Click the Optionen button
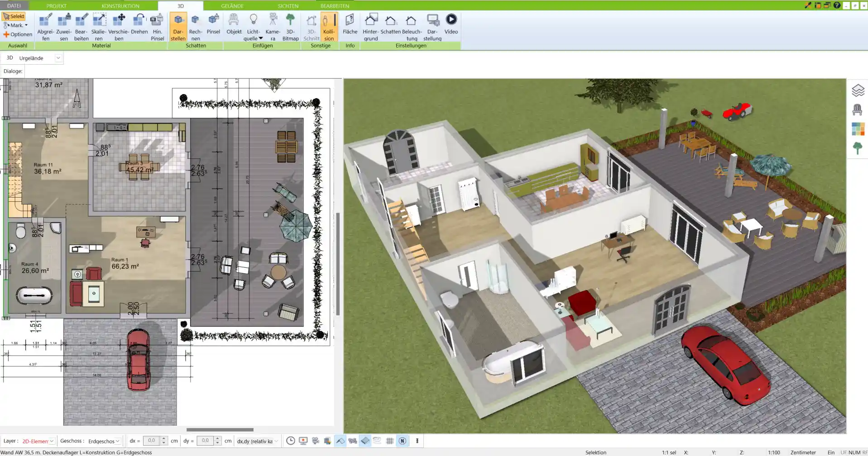The width and height of the screenshot is (868, 456). coord(18,34)
